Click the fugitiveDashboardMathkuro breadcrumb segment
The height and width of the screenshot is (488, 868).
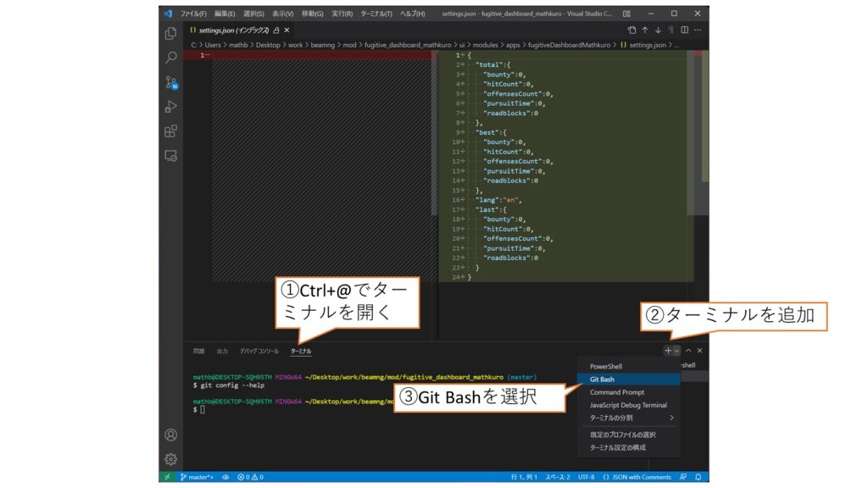click(569, 46)
